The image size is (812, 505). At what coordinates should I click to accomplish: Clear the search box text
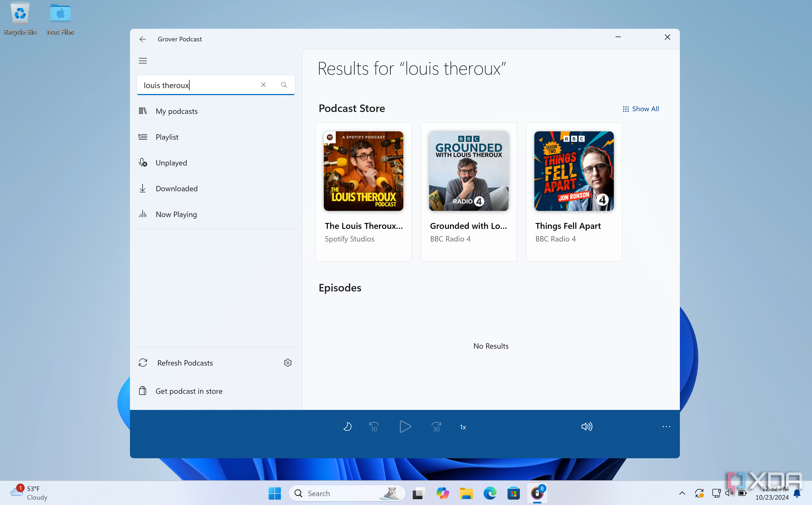pos(263,85)
